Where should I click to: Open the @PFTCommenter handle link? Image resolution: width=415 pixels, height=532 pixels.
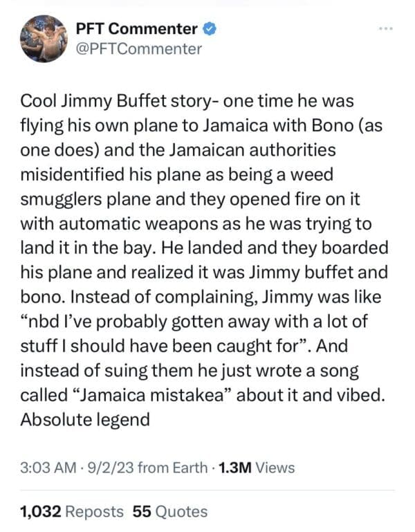click(x=138, y=48)
